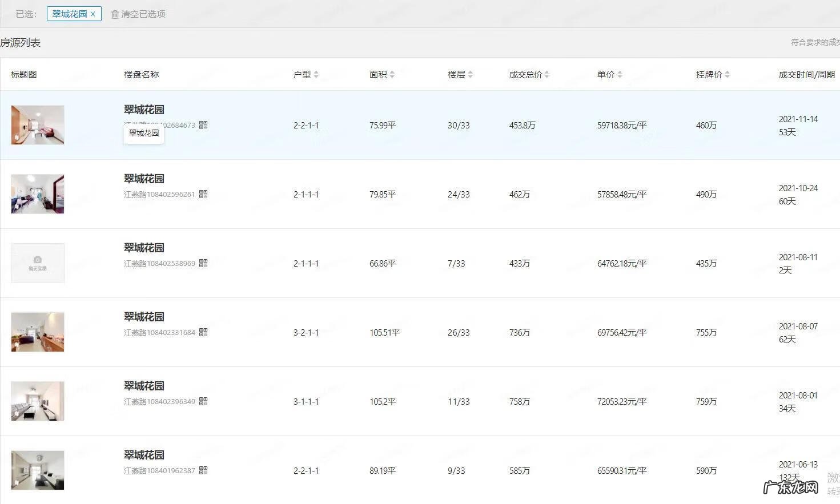View photo of the 105.2平 listing
The height and width of the screenshot is (504, 840).
click(x=38, y=401)
